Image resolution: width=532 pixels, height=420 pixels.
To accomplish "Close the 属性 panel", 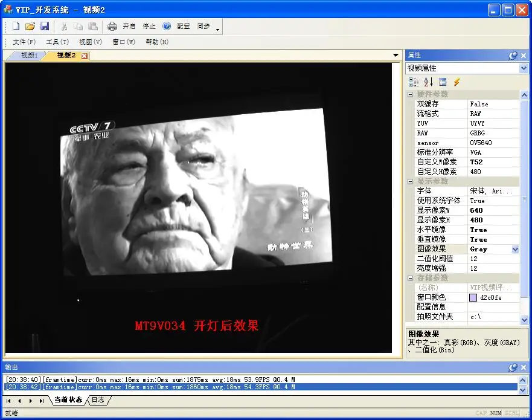I will [x=524, y=56].
